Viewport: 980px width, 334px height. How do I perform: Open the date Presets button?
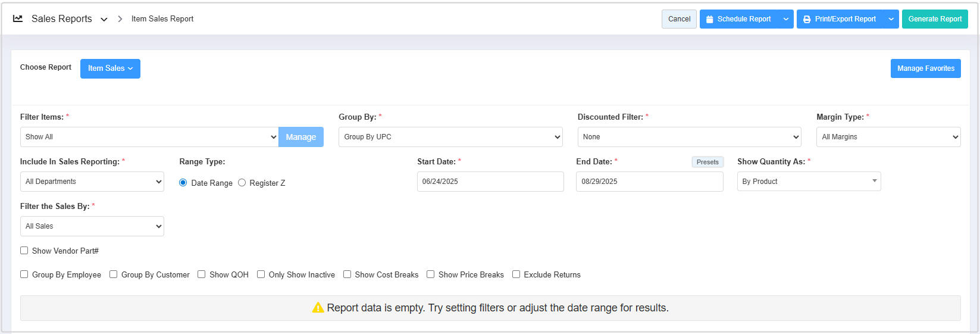pyautogui.click(x=707, y=162)
